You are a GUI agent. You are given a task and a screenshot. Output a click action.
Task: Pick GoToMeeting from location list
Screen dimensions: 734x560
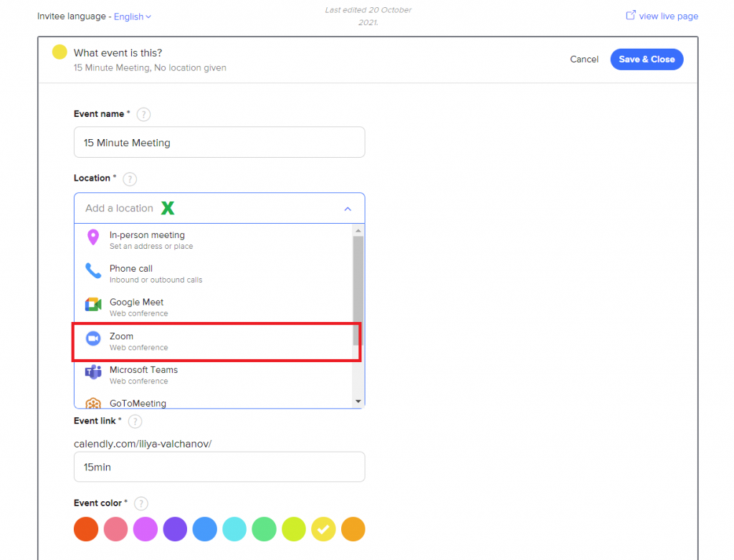pyautogui.click(x=214, y=403)
